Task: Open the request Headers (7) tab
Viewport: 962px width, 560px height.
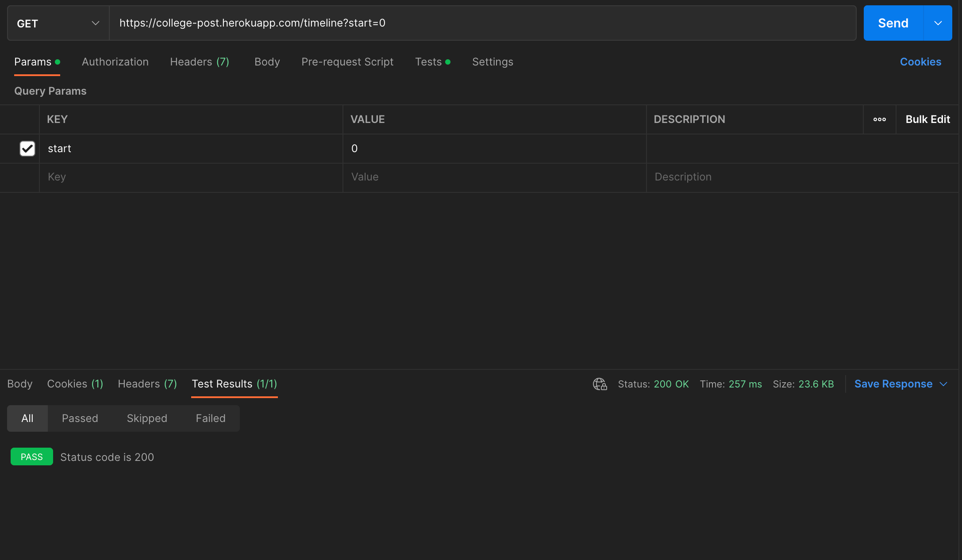Action: pos(200,62)
